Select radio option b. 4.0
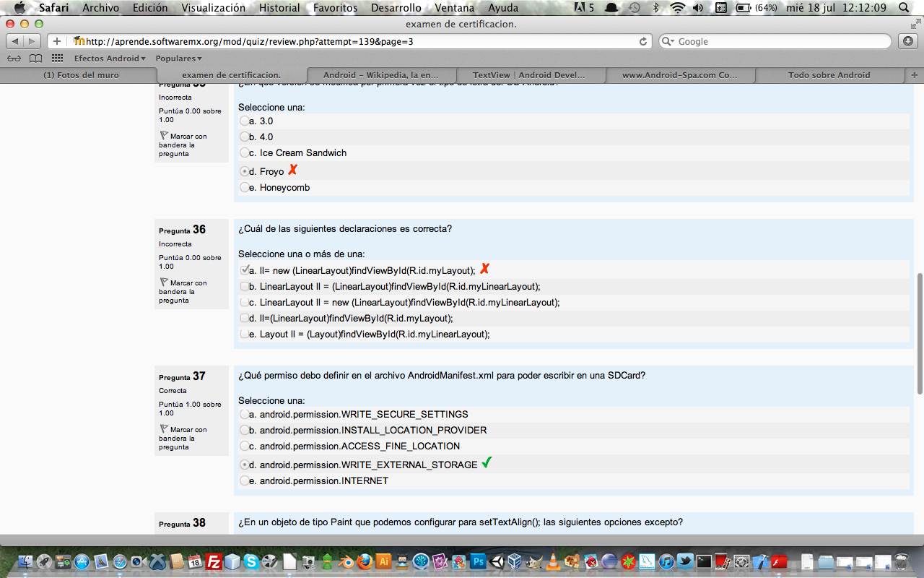Image resolution: width=924 pixels, height=578 pixels. 245,137
